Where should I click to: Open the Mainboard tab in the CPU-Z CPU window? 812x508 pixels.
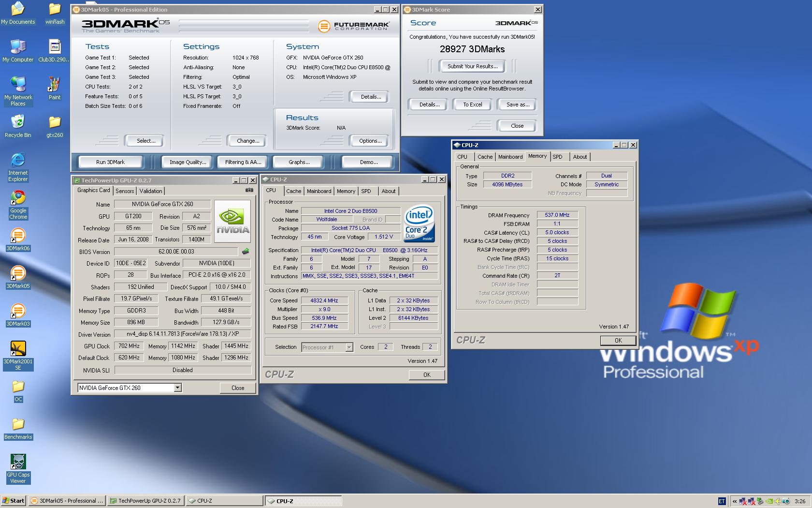pos(319,191)
